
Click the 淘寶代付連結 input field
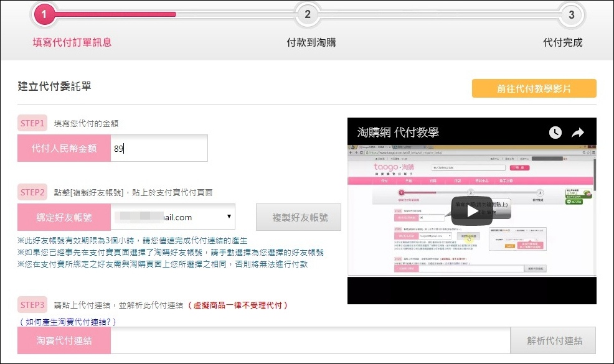point(311,340)
